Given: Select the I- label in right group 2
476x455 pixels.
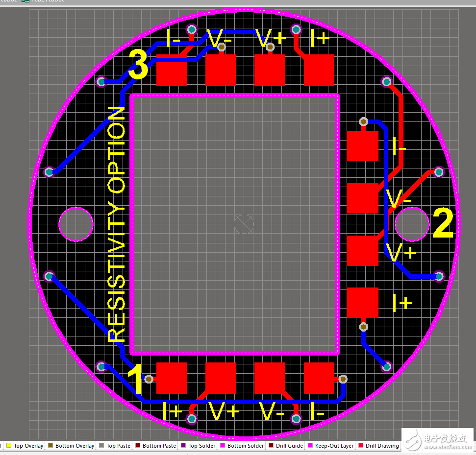Looking at the screenshot, I should click(x=399, y=146).
